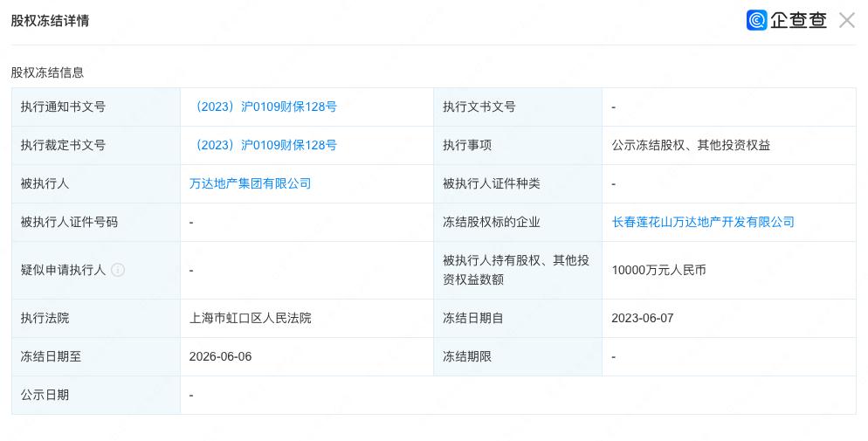The image size is (868, 441).
Task: Click value 公示冻结股权、其他投资权益
Action: 691,145
